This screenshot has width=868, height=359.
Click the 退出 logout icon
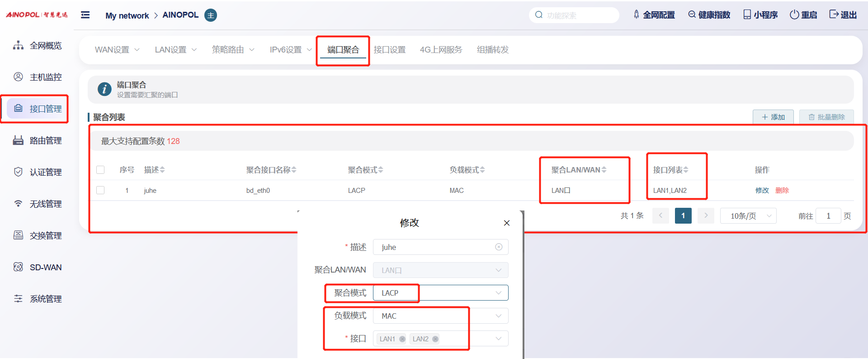[834, 14]
